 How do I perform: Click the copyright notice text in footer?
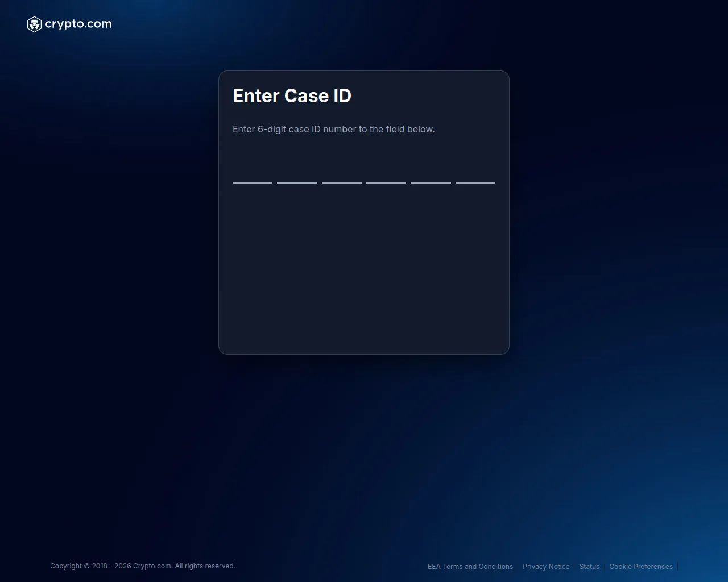tap(143, 566)
